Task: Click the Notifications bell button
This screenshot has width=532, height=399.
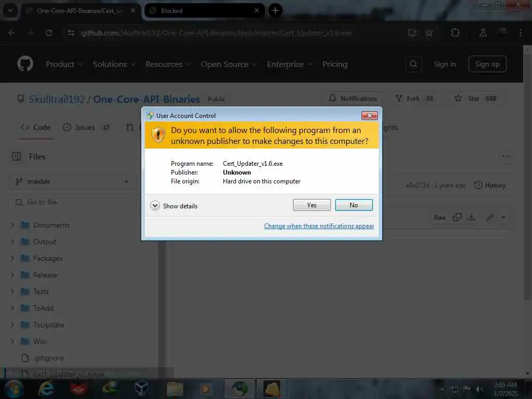Action: 353,98
